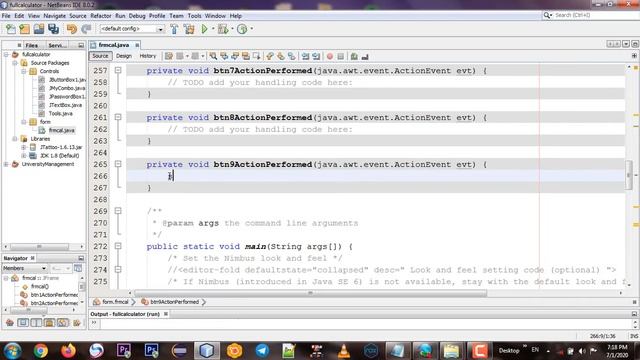The image size is (640, 360).
Task: Click the Previous Bookmark editor icon
Action: [270, 56]
